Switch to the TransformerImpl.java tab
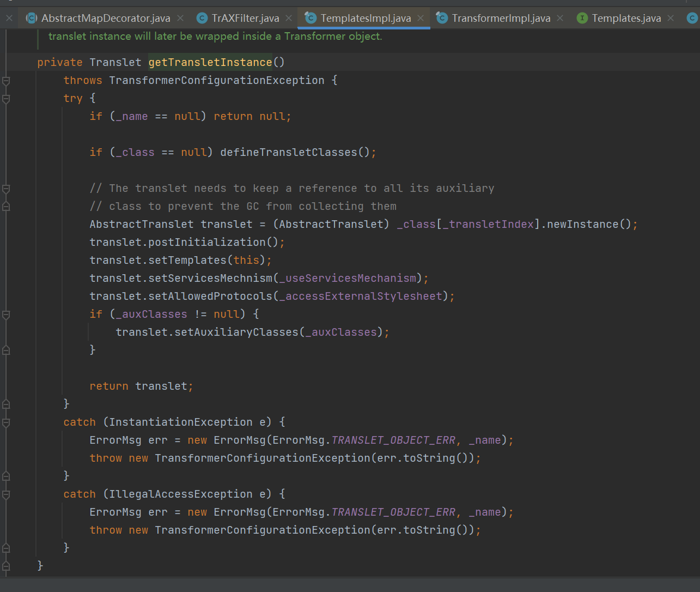The width and height of the screenshot is (700, 592). [x=501, y=18]
